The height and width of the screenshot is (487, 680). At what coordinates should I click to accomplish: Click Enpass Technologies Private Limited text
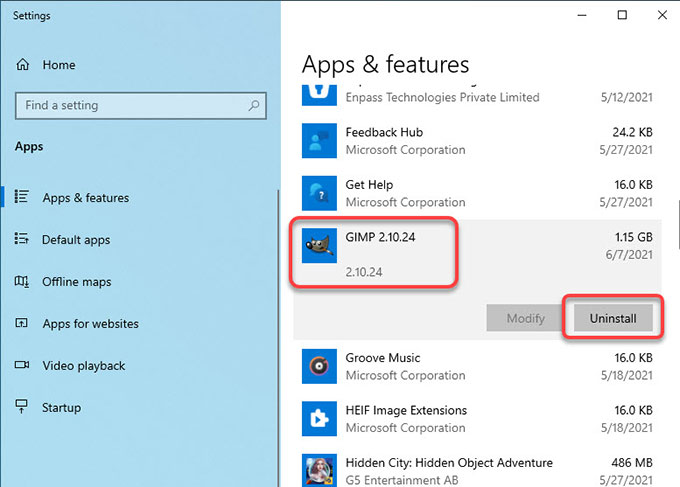(442, 97)
